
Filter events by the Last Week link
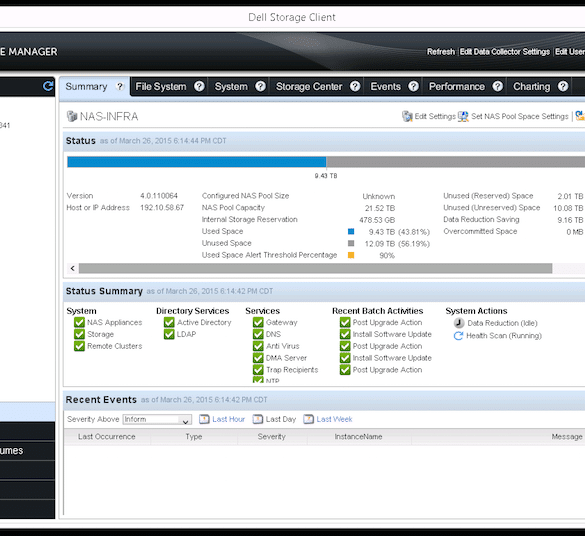[334, 419]
